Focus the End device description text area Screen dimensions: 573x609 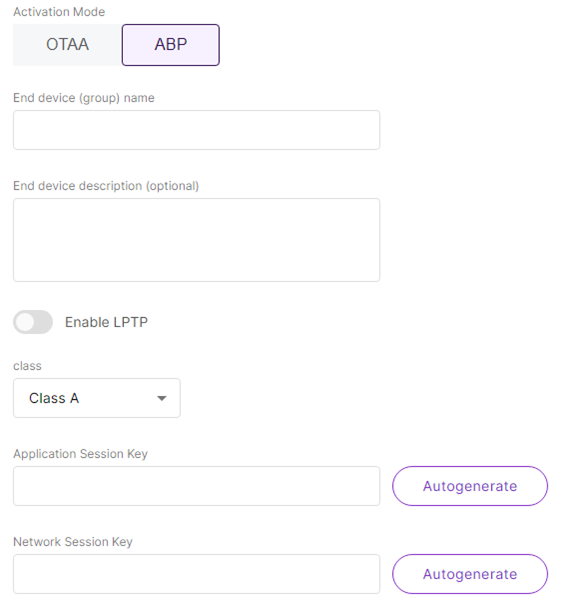pyautogui.click(x=197, y=240)
